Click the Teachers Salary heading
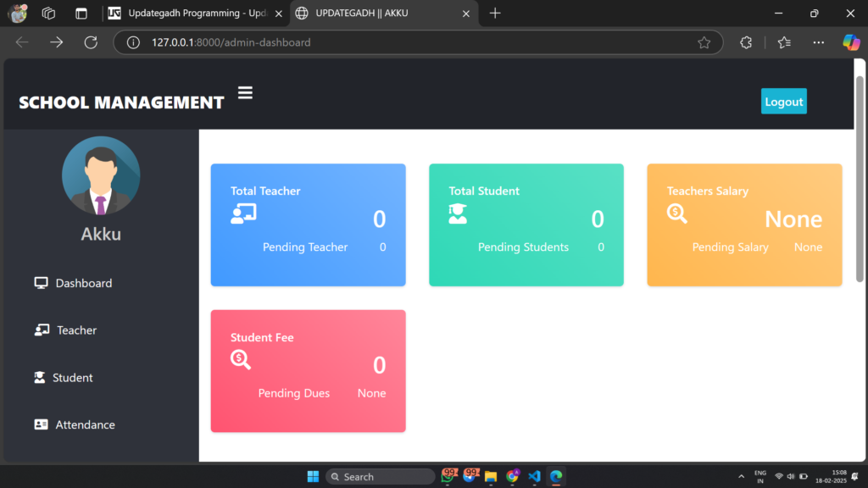 [x=708, y=191]
